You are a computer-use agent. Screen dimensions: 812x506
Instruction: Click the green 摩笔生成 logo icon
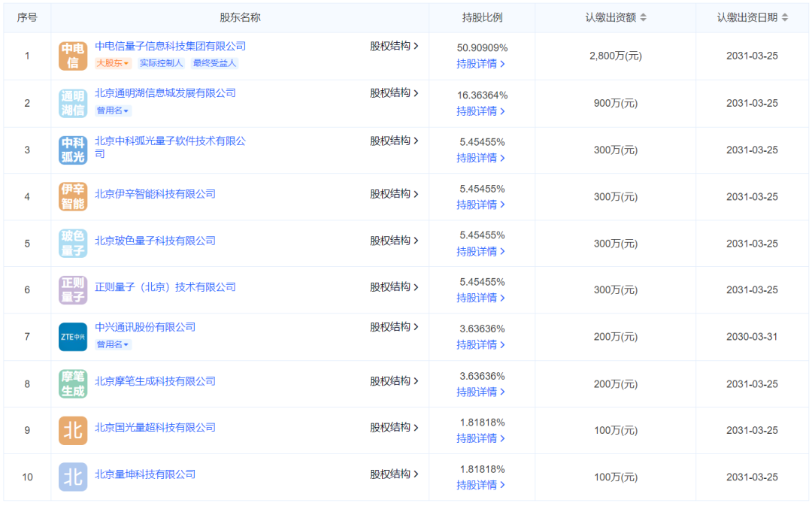click(x=73, y=383)
